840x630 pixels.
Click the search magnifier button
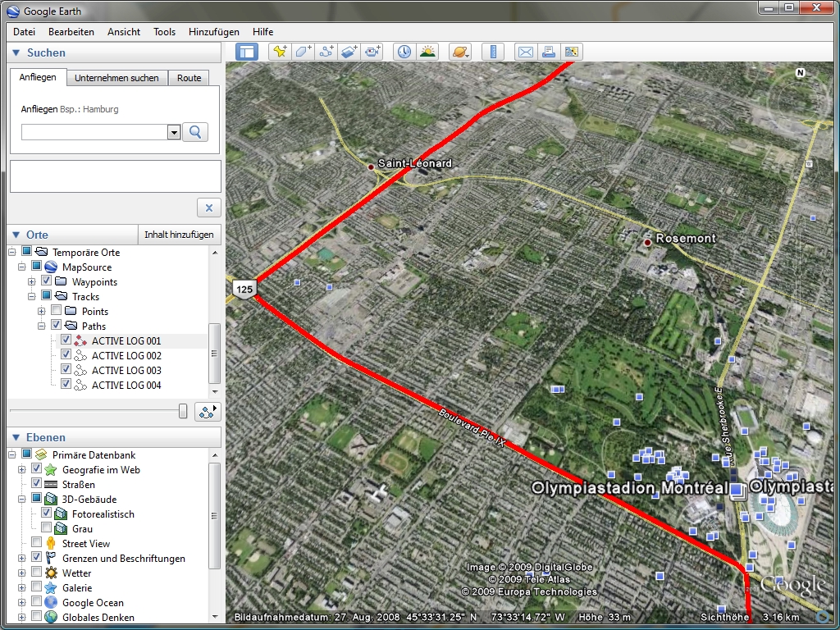click(195, 132)
